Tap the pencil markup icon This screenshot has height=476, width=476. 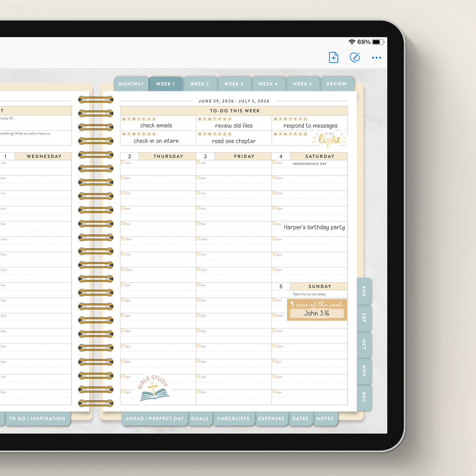[x=355, y=58]
